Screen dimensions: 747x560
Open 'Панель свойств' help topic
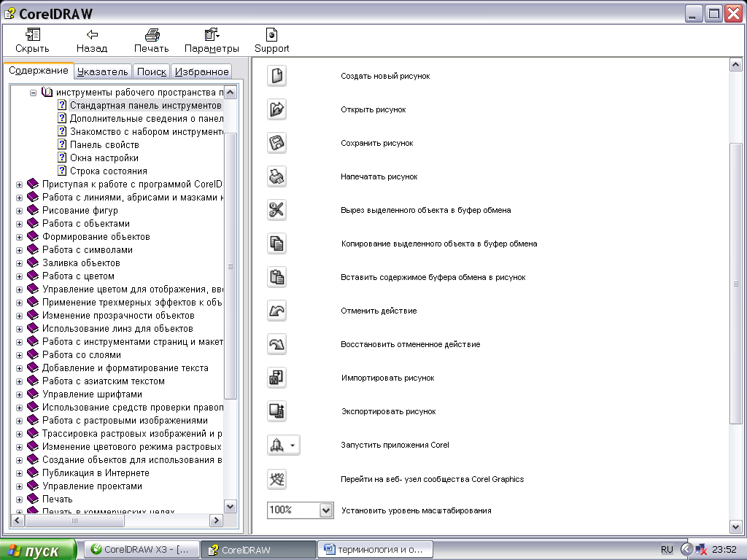point(104,145)
